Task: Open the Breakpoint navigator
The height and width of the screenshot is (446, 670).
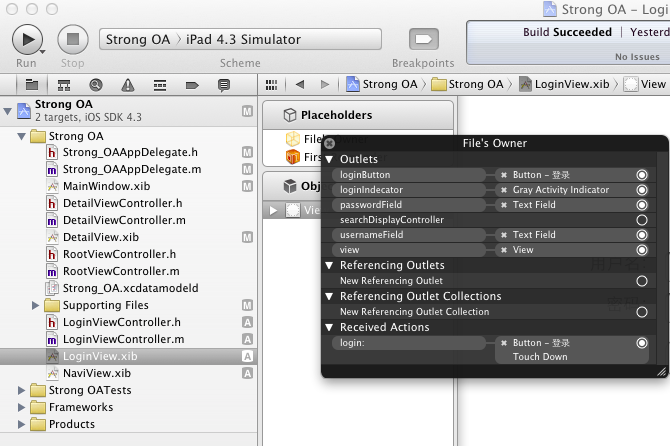Action: pyautogui.click(x=192, y=85)
